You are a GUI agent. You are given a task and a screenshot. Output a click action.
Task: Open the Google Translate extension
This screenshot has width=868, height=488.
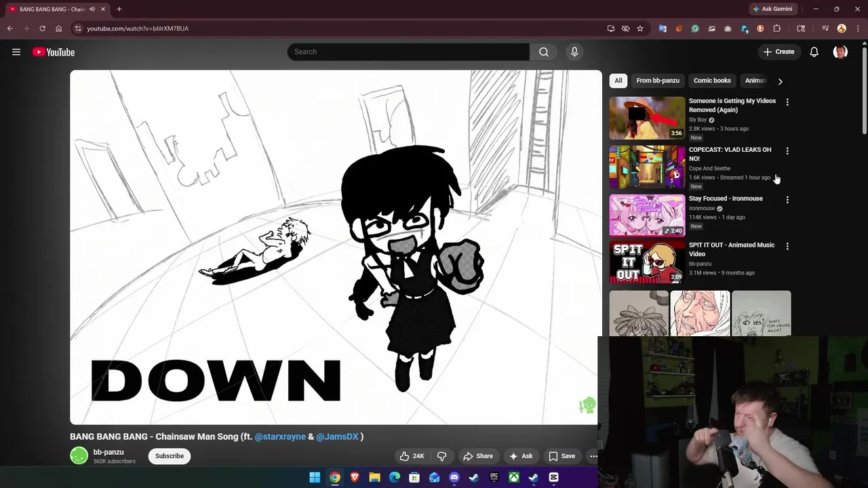point(663,28)
